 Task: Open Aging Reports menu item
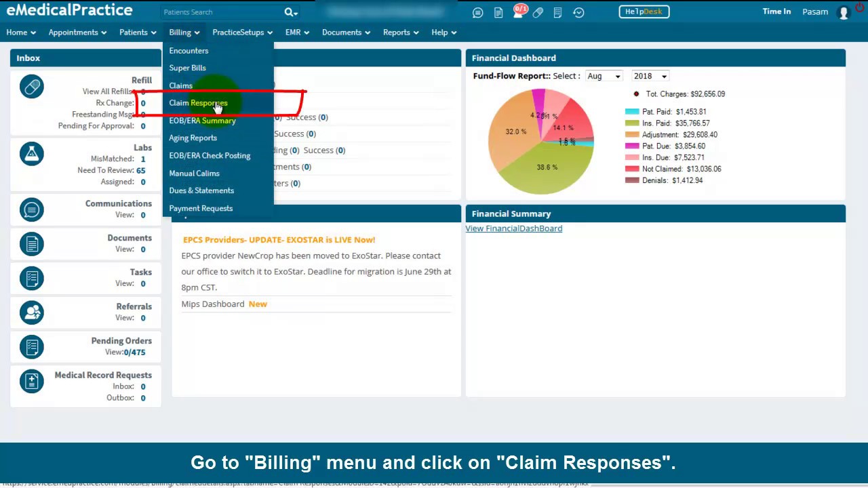coord(193,138)
